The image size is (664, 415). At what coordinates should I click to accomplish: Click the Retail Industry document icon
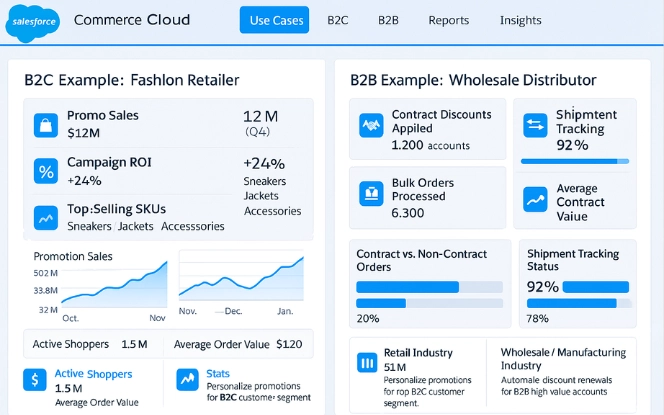pos(367,360)
